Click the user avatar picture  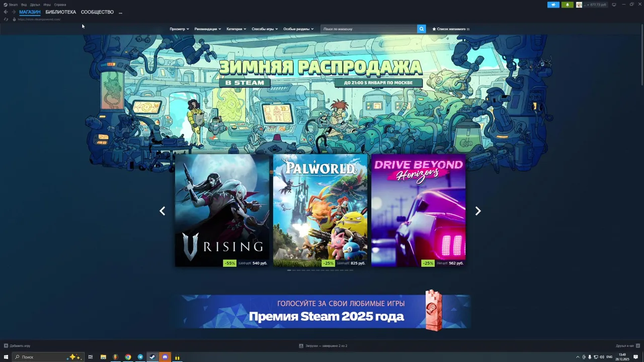pos(579,5)
